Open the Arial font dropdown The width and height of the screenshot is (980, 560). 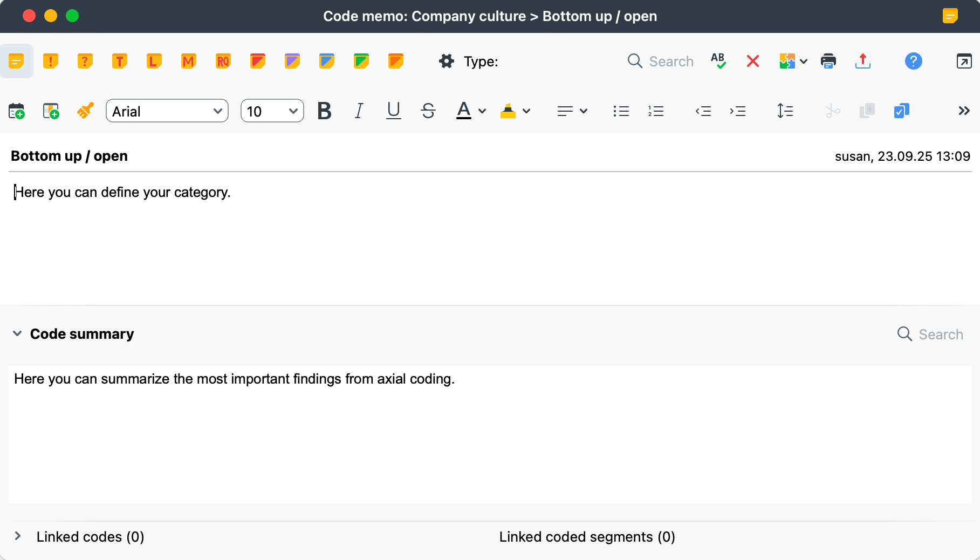pyautogui.click(x=167, y=111)
